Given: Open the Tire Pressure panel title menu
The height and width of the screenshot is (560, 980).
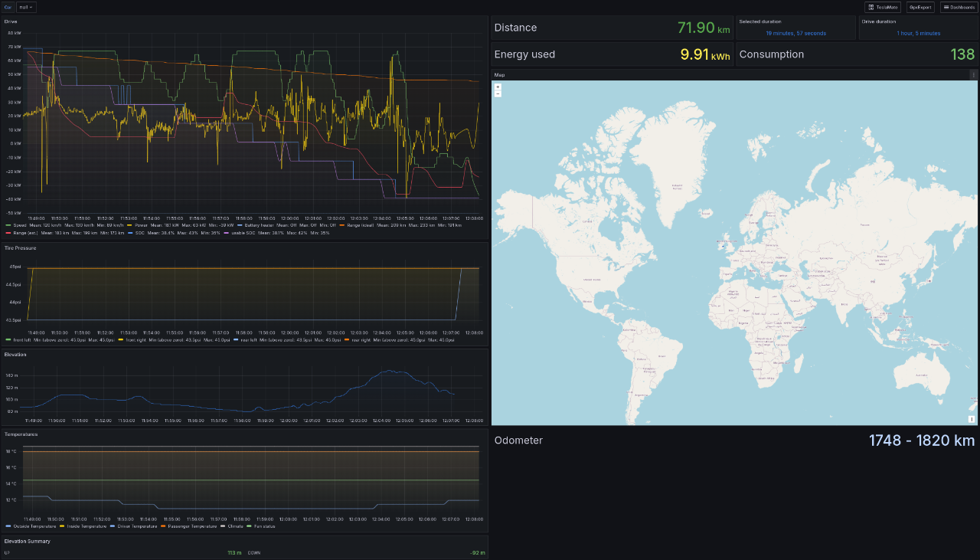Looking at the screenshot, I should tap(20, 248).
